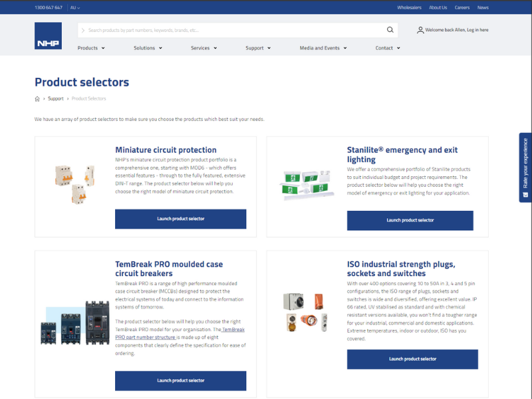Click the Stanilite emergency and exit lighting heading
This screenshot has height=399, width=532.
pos(402,155)
